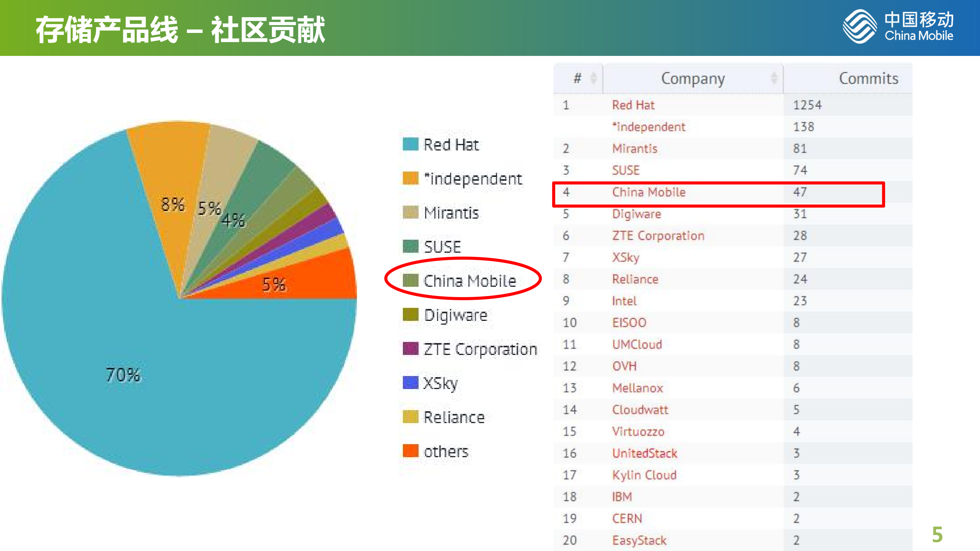
Task: Open the Intel company link
Action: [x=624, y=301]
